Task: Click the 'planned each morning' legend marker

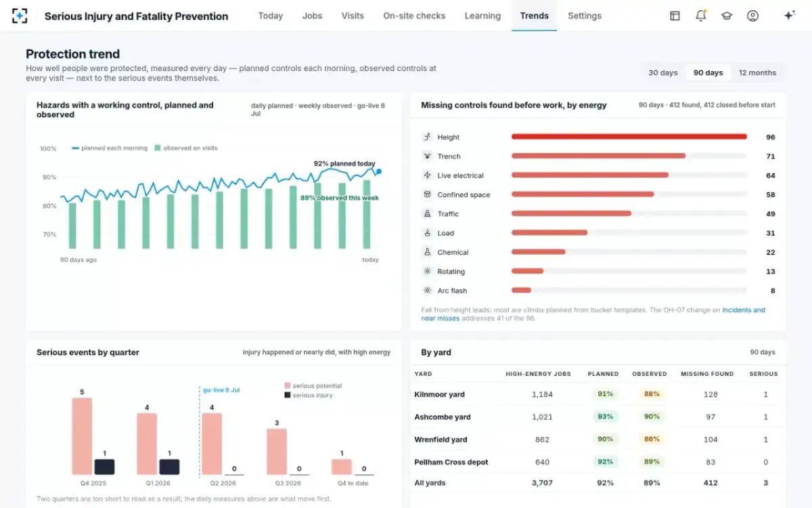Action: coord(76,148)
